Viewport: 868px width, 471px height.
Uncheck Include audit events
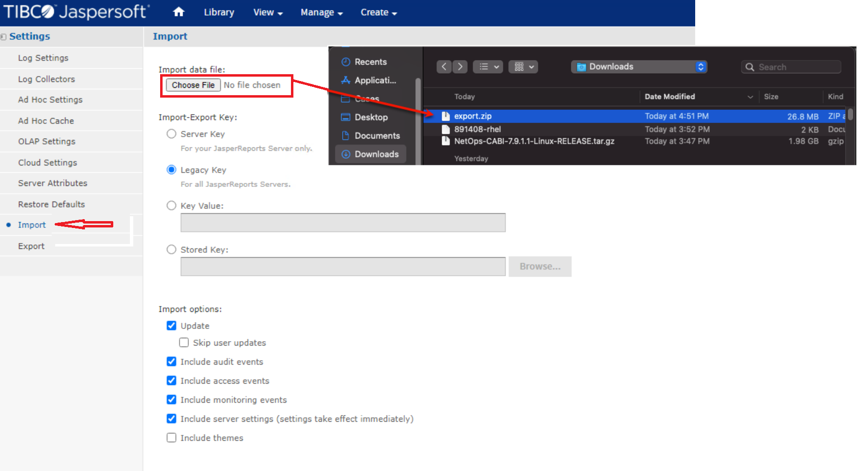coord(171,362)
